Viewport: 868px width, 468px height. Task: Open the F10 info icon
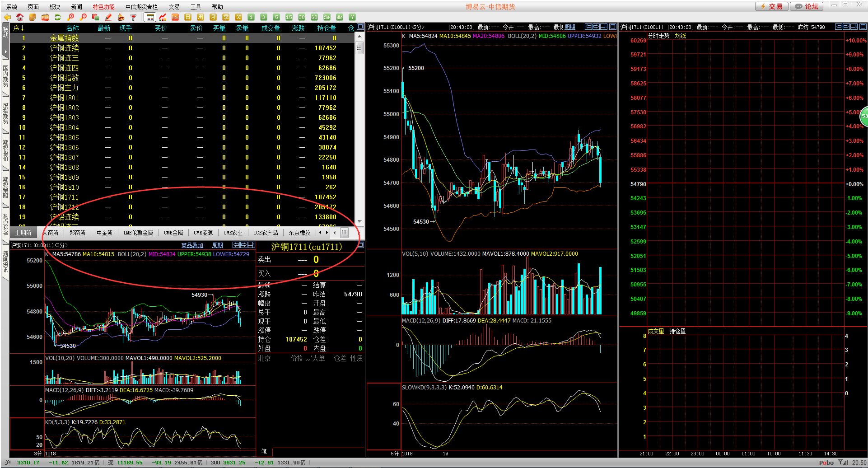[x=45, y=17]
